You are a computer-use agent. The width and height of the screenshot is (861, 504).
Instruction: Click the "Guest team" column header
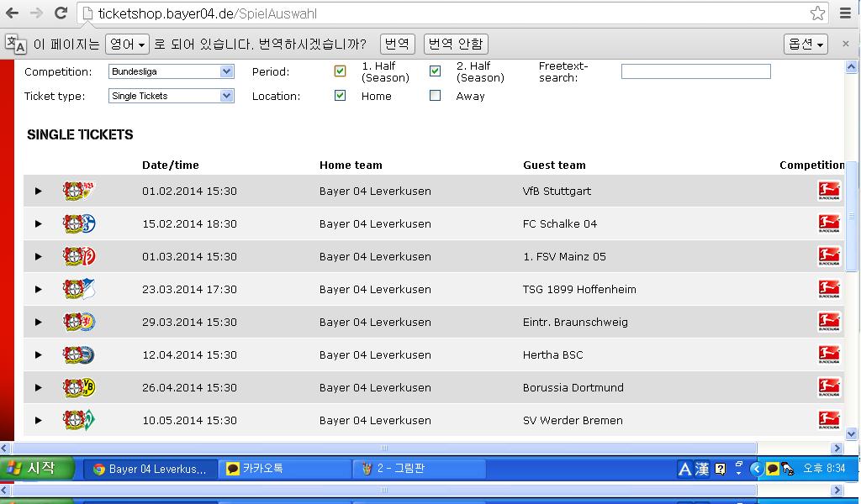554,165
